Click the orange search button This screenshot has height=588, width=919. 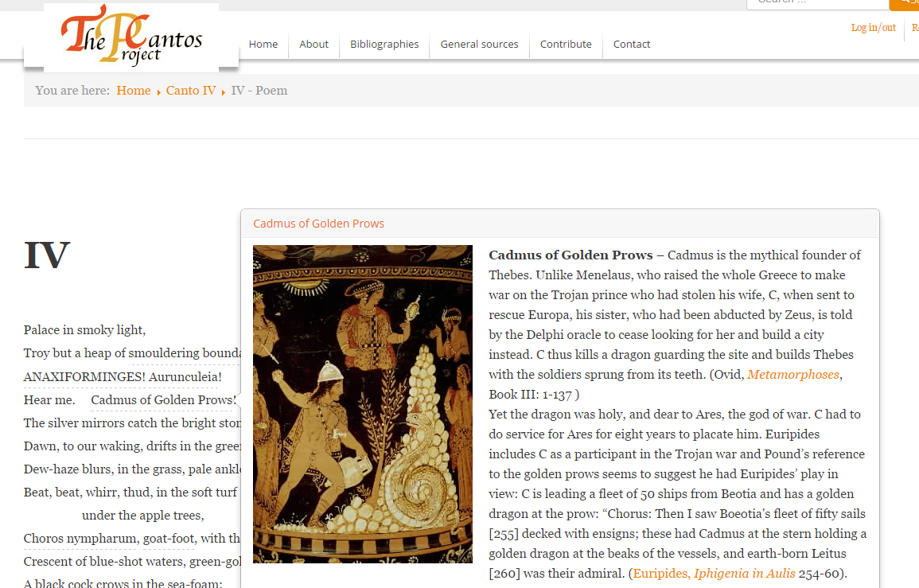pos(905,3)
